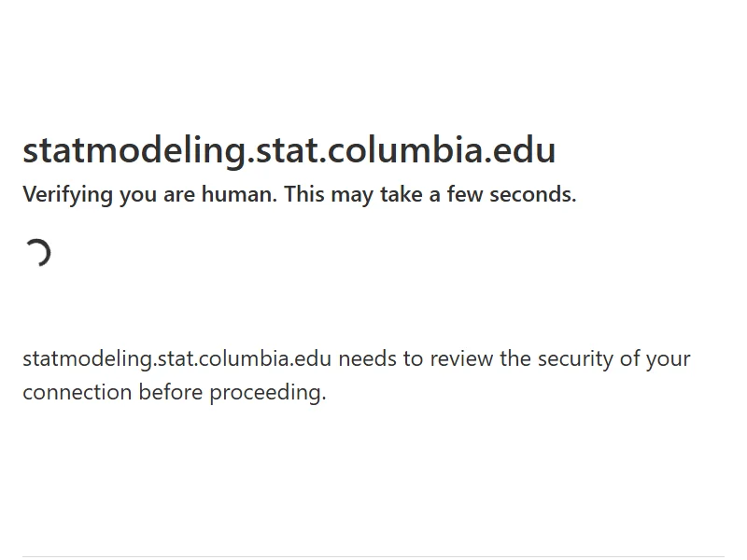Click the domain name in the body paragraph

tap(177, 359)
